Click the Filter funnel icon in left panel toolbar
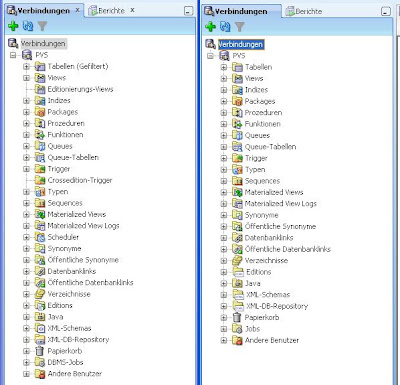The image size is (400, 385). tap(42, 26)
